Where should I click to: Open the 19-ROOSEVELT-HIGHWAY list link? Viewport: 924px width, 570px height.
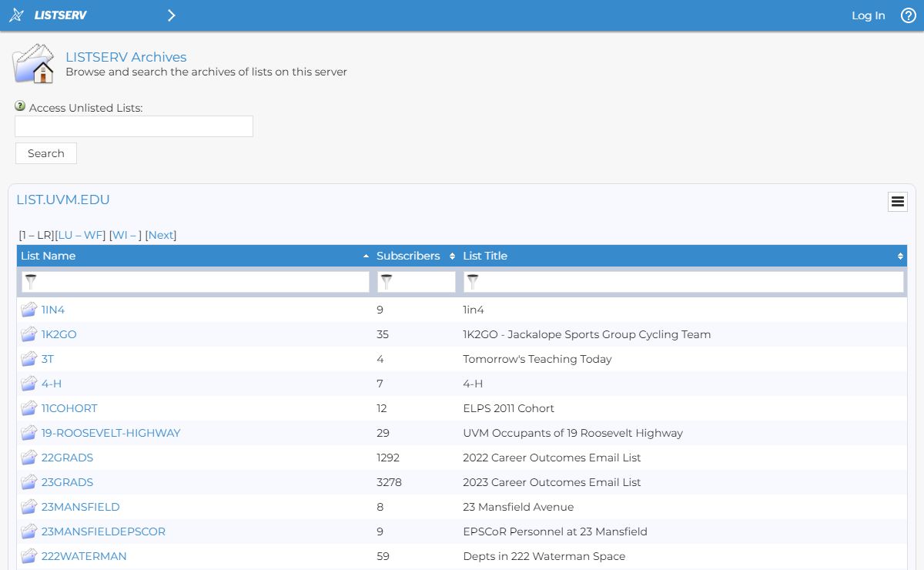(111, 433)
